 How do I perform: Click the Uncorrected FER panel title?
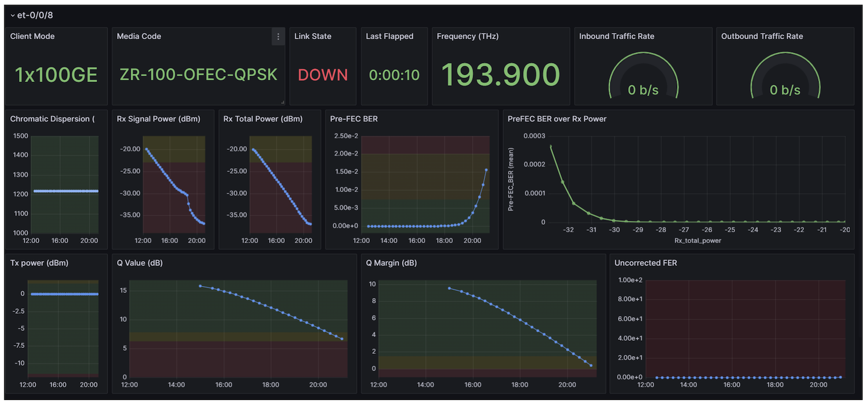(x=646, y=263)
